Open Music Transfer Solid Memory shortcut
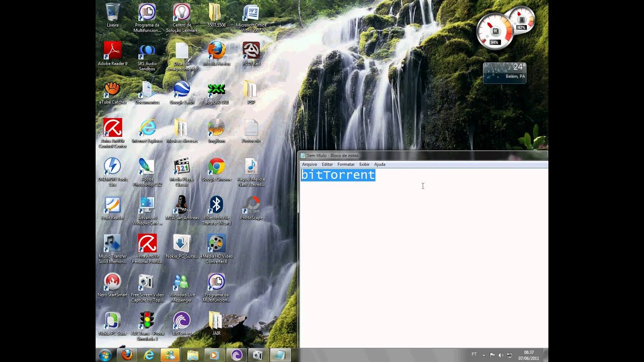Image resolution: width=644 pixels, height=362 pixels. pyautogui.click(x=113, y=249)
